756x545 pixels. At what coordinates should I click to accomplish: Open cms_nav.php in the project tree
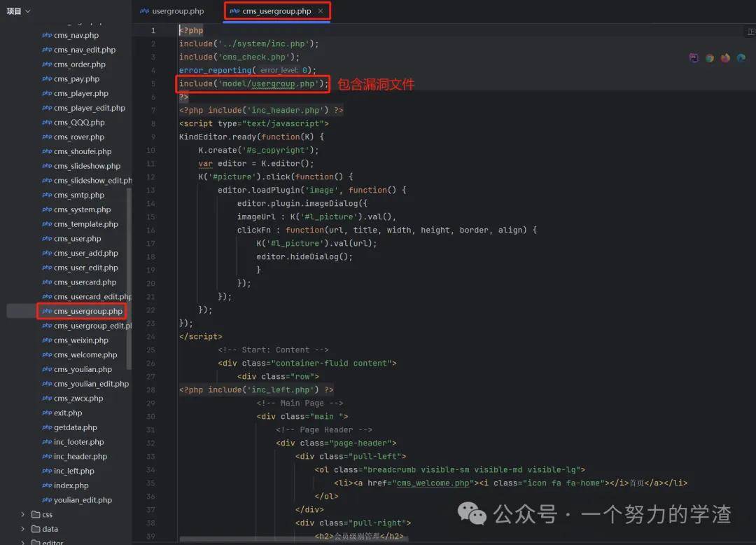(71, 35)
